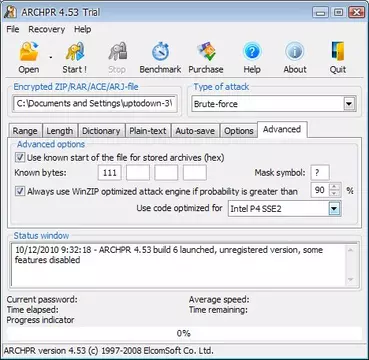Toggle Always use WinZIP optimized attack checkbox
Viewport: 369px width, 360px height.
pyautogui.click(x=20, y=191)
